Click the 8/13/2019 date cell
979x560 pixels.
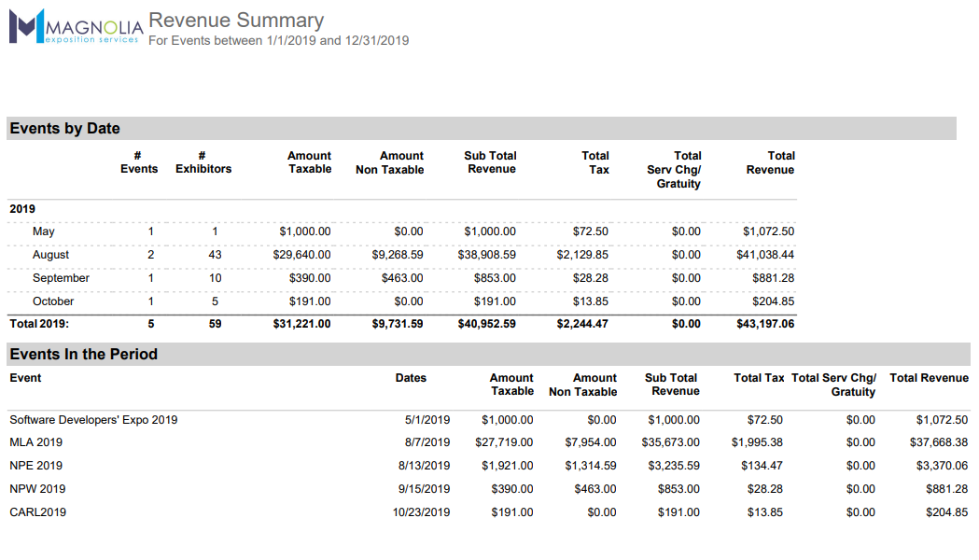click(424, 466)
